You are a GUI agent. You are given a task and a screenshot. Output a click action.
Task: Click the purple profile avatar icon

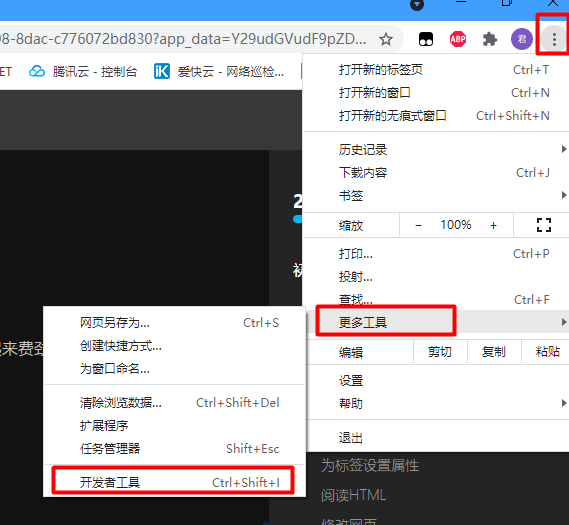[x=522, y=39]
